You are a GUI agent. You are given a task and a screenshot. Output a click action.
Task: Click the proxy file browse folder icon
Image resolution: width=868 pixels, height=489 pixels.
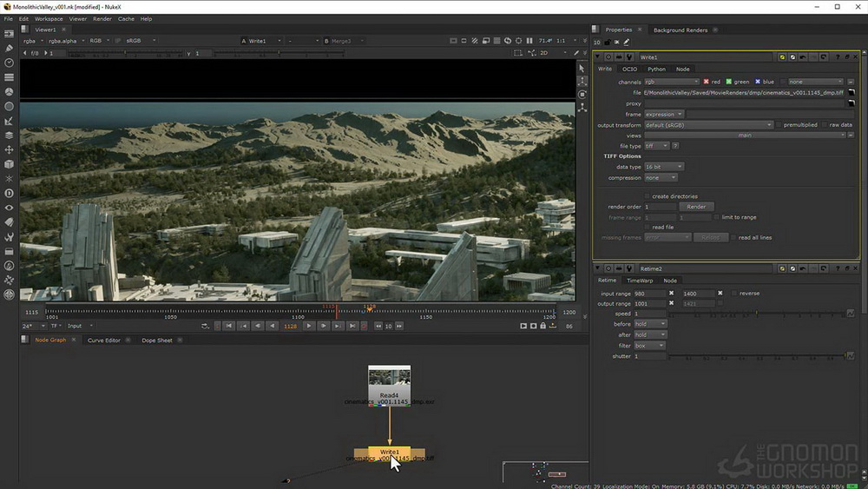pyautogui.click(x=851, y=103)
